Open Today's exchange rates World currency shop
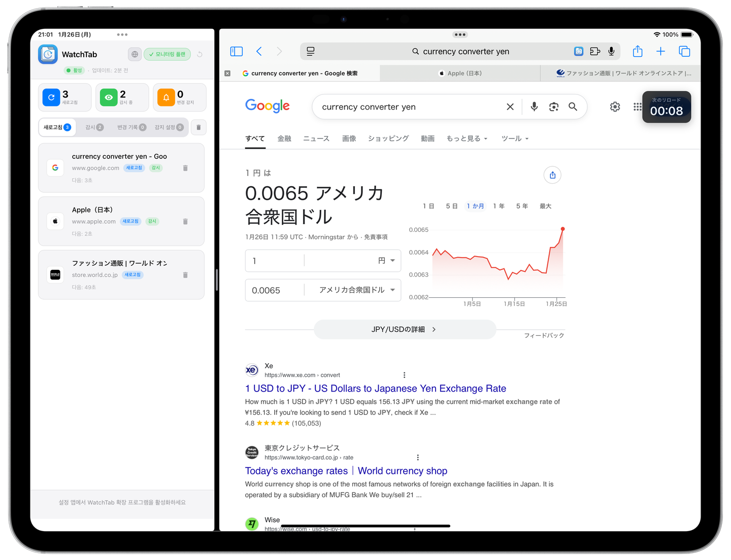This screenshot has width=731, height=560. pos(346,471)
